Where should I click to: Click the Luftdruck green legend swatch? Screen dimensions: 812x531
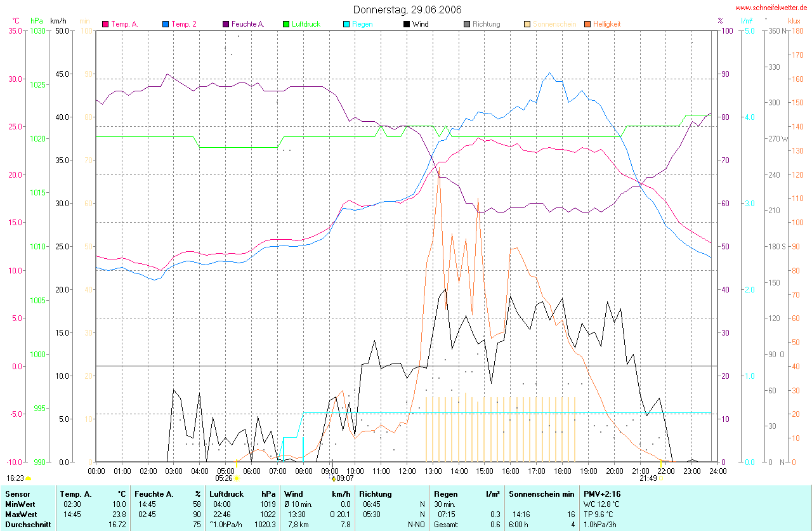click(x=286, y=24)
